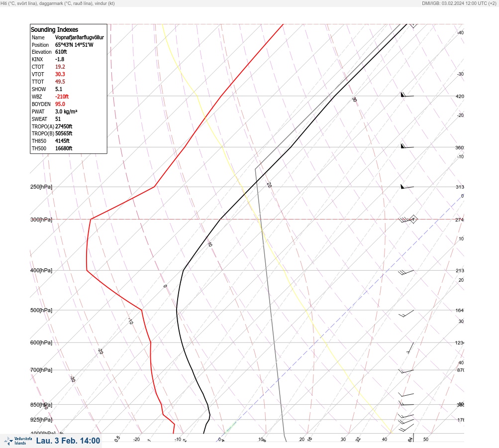Click the wind barb at 300 hPa
This screenshot has width=499, height=448.
coord(407,219)
